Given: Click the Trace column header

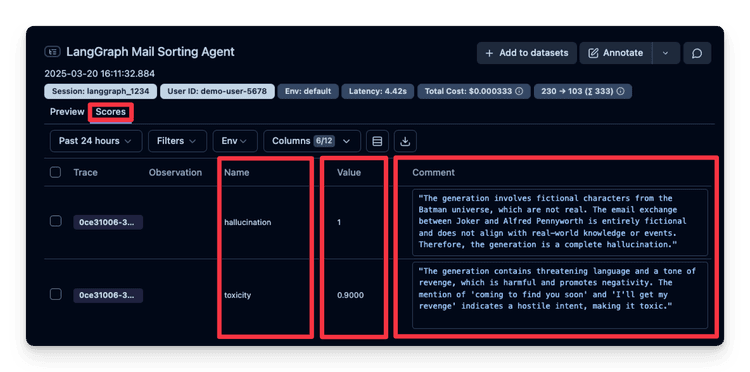Looking at the screenshot, I should tap(86, 173).
